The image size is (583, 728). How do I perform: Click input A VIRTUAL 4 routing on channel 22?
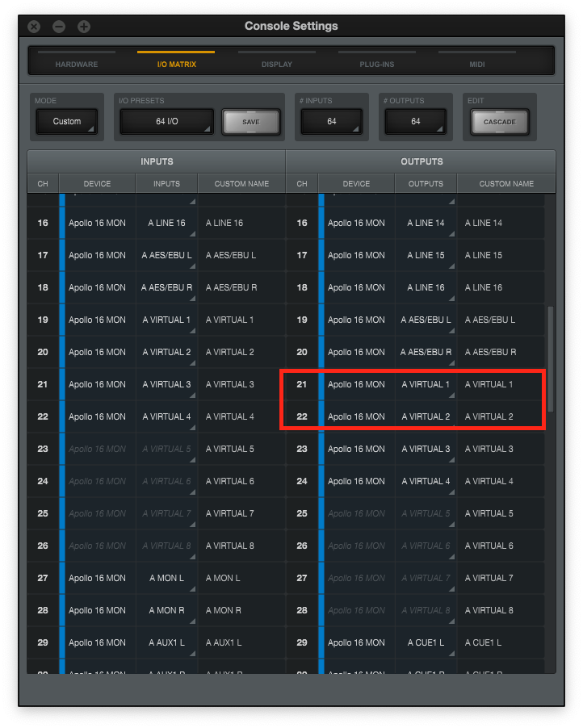point(167,416)
